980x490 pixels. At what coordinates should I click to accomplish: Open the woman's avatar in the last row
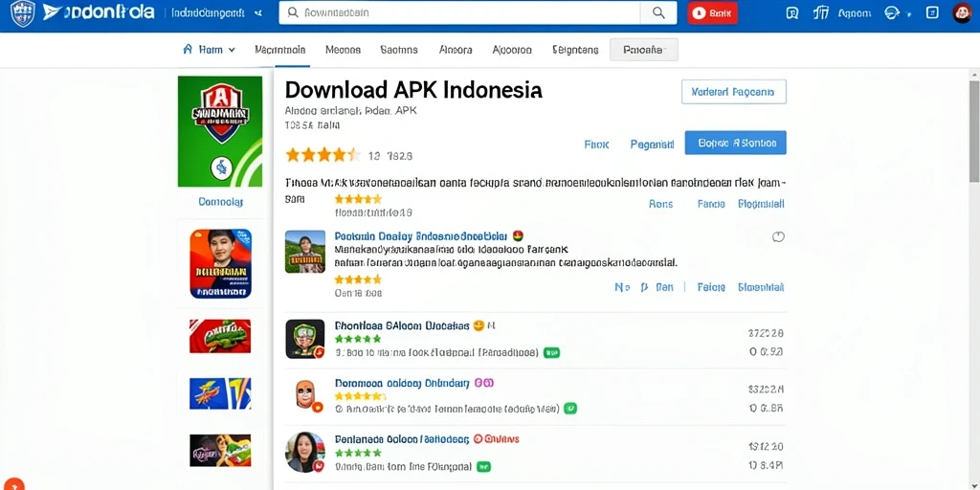(305, 452)
